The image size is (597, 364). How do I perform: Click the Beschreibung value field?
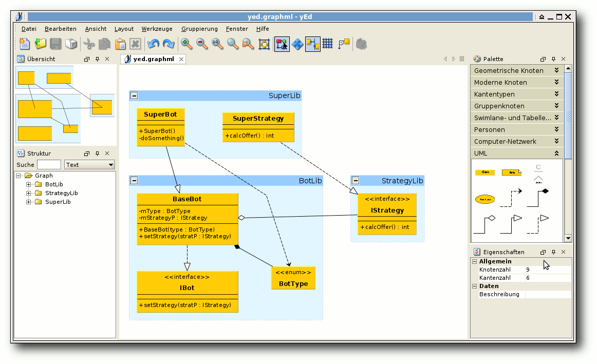[x=548, y=294]
